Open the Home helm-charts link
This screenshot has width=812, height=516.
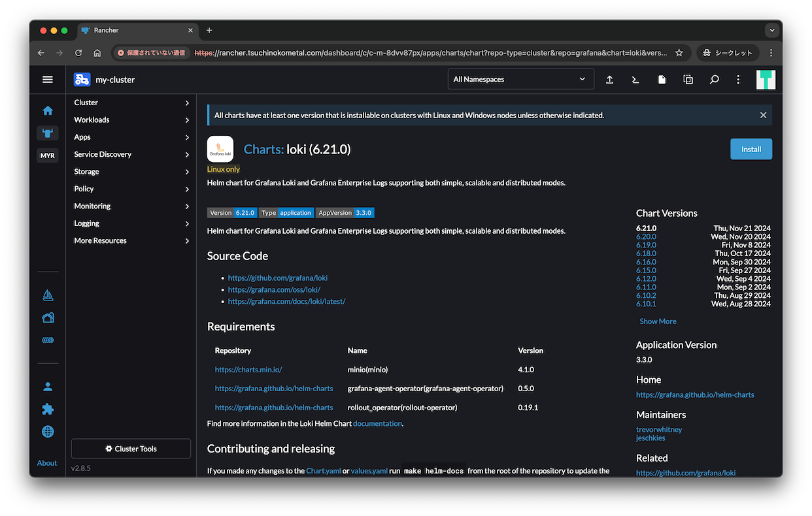(695, 395)
